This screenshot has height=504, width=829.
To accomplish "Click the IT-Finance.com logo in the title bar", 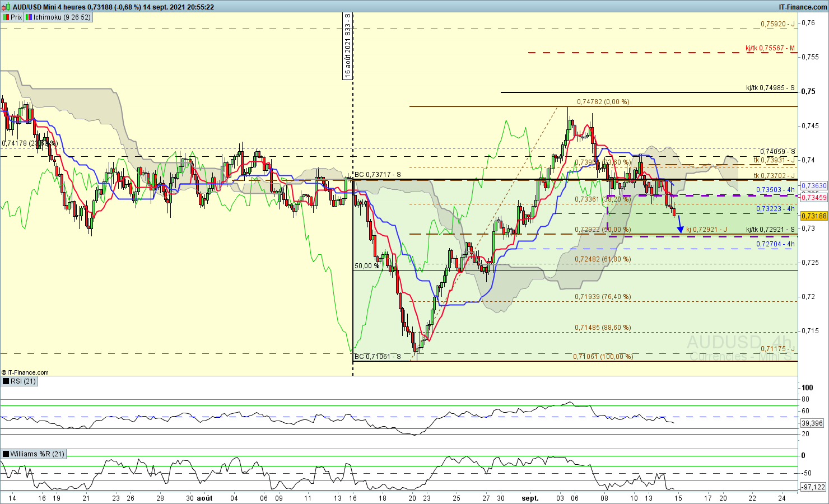I will (803, 7).
